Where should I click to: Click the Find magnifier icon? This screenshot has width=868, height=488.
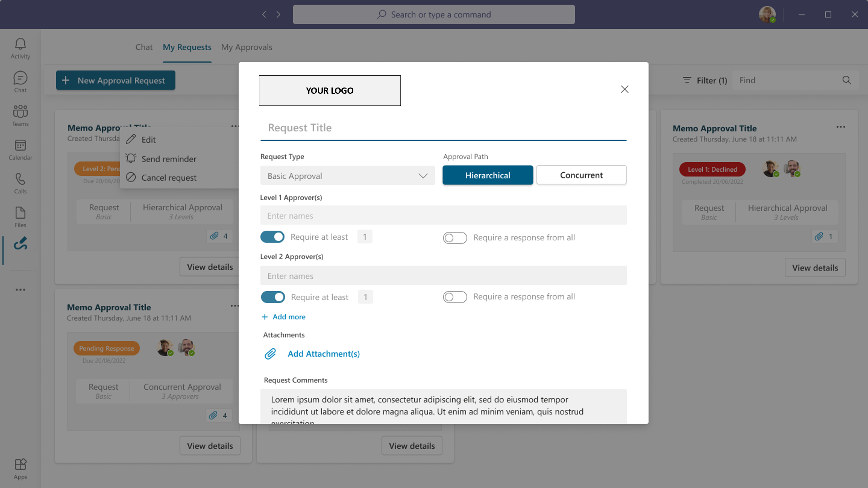click(846, 80)
